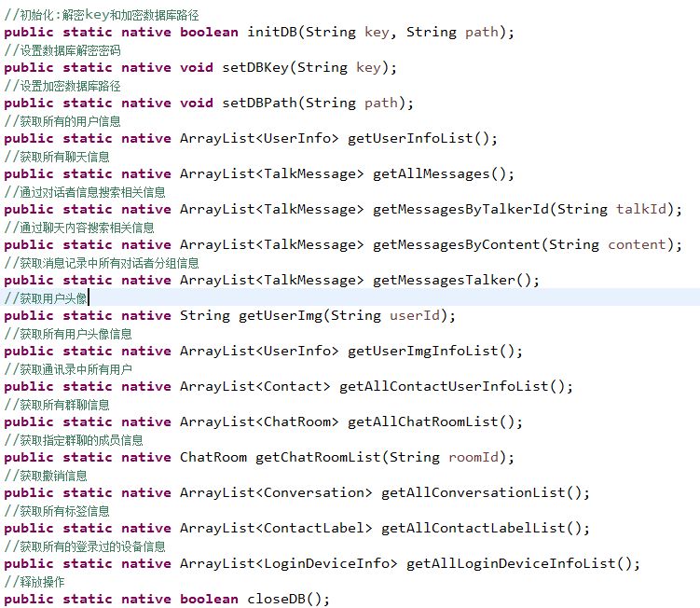Click the setDBPath method name
700x608 pixels.
tap(260, 104)
